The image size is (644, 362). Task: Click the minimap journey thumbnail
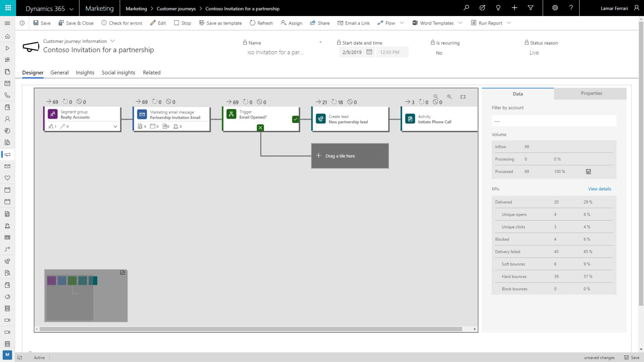[x=86, y=296]
